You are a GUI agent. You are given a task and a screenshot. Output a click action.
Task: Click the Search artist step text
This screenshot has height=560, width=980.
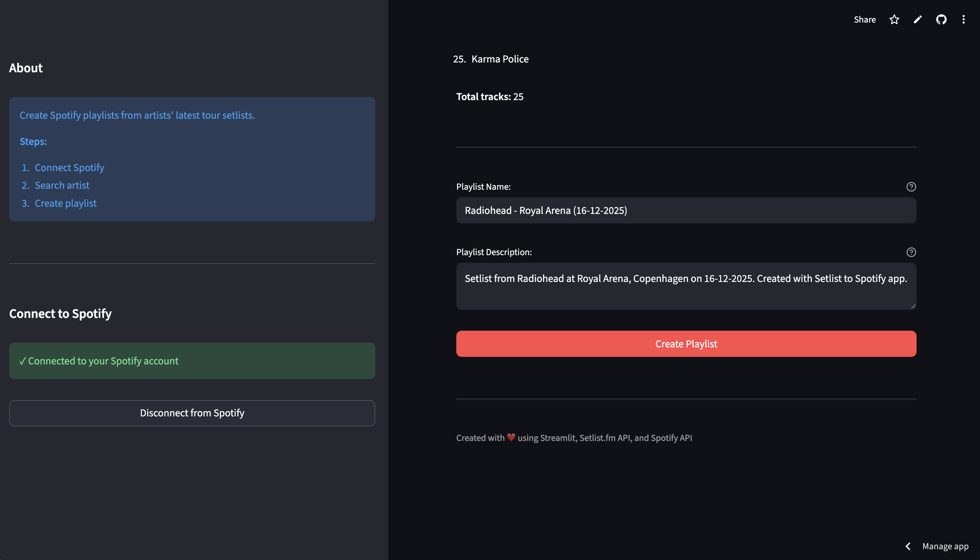62,185
